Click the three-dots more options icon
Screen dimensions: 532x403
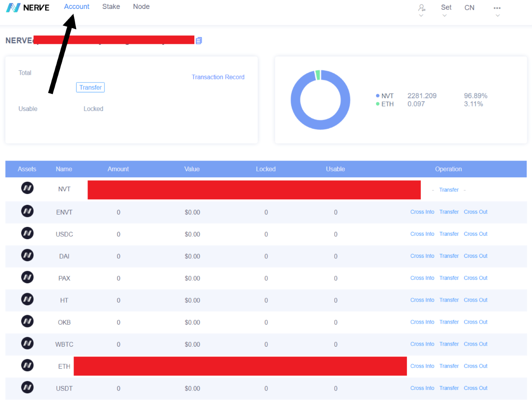click(x=497, y=8)
